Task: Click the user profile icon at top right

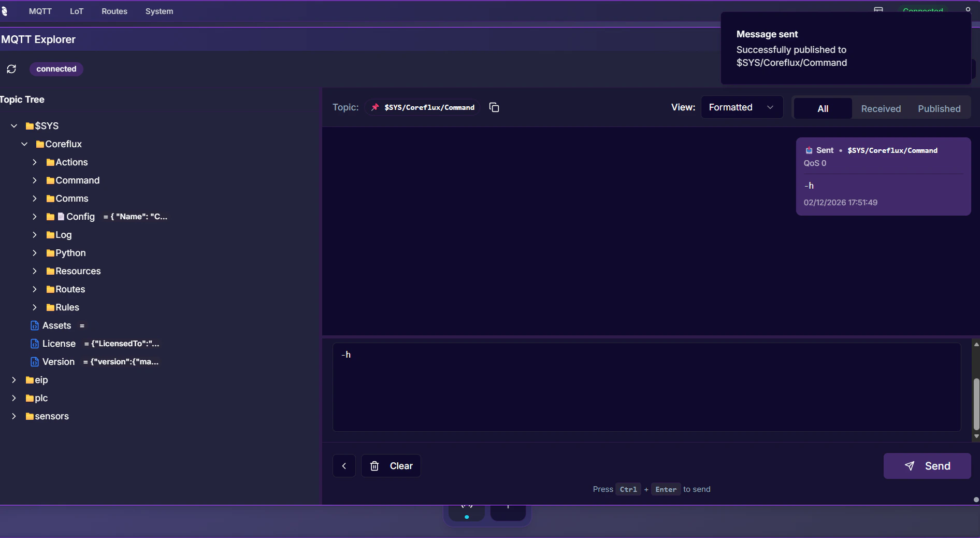Action: [x=968, y=9]
